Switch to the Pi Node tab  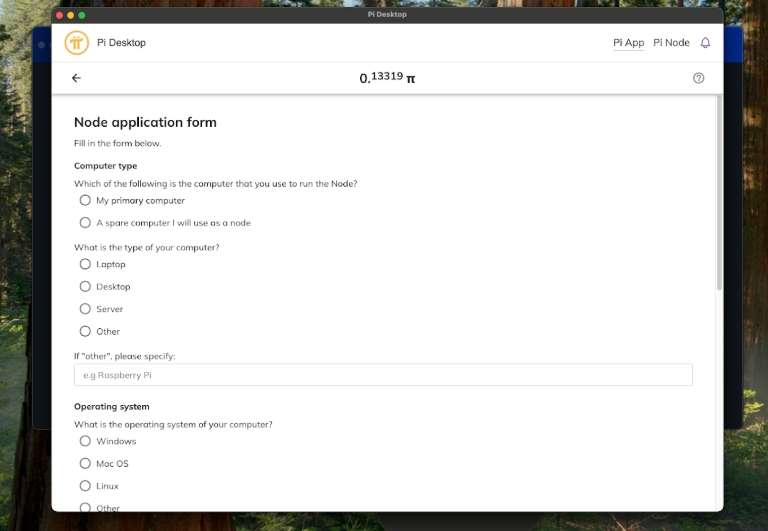pos(671,43)
